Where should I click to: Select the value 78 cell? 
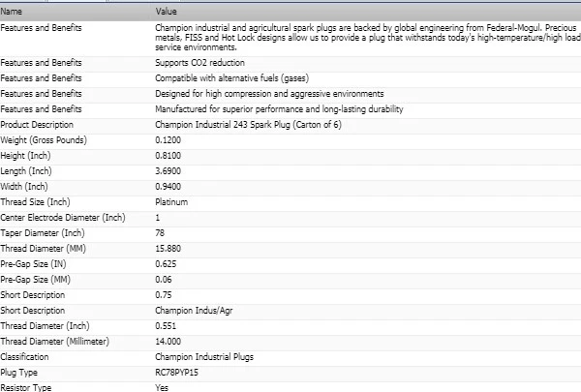pyautogui.click(x=160, y=233)
